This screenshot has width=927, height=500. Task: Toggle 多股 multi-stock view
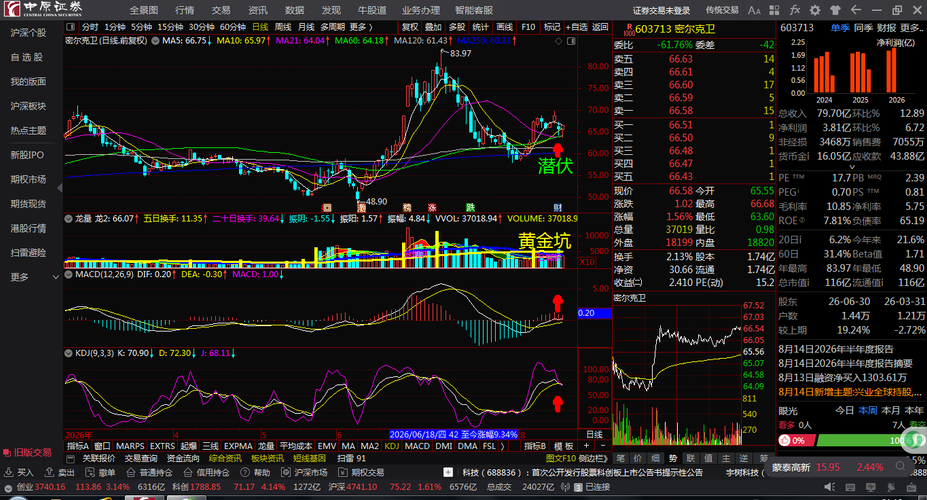(x=457, y=27)
